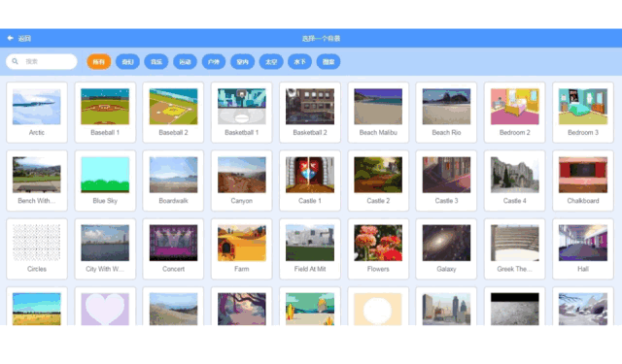Image resolution: width=622 pixels, height=364 pixels.
Task: Select the Basketball 1 backdrop
Action: point(242,113)
